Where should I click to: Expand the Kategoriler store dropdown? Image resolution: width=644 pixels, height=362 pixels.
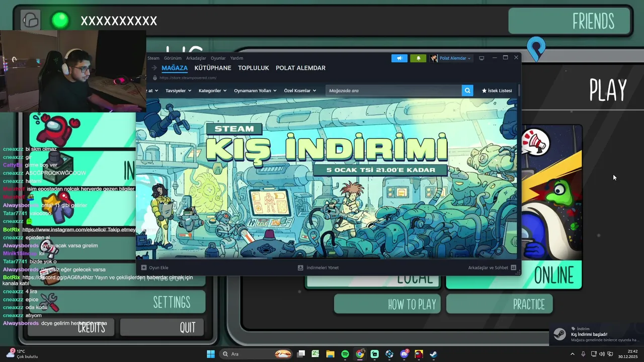[x=212, y=90]
